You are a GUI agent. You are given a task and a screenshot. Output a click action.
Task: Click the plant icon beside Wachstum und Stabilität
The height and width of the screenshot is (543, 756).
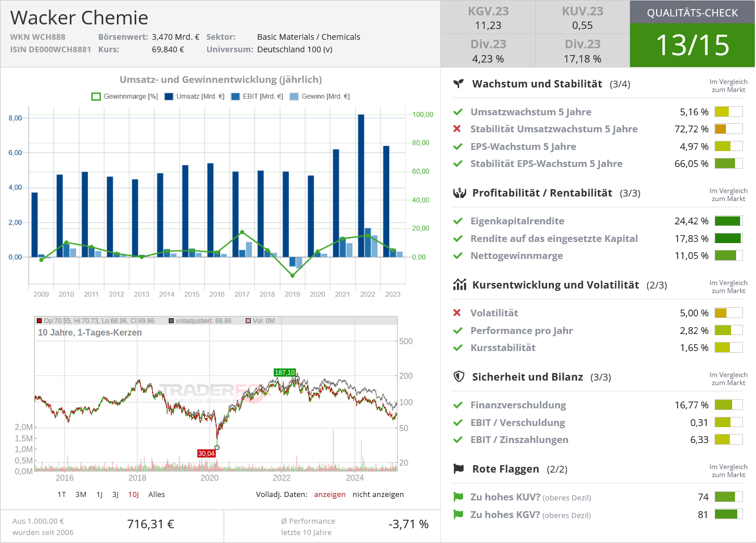(x=459, y=83)
